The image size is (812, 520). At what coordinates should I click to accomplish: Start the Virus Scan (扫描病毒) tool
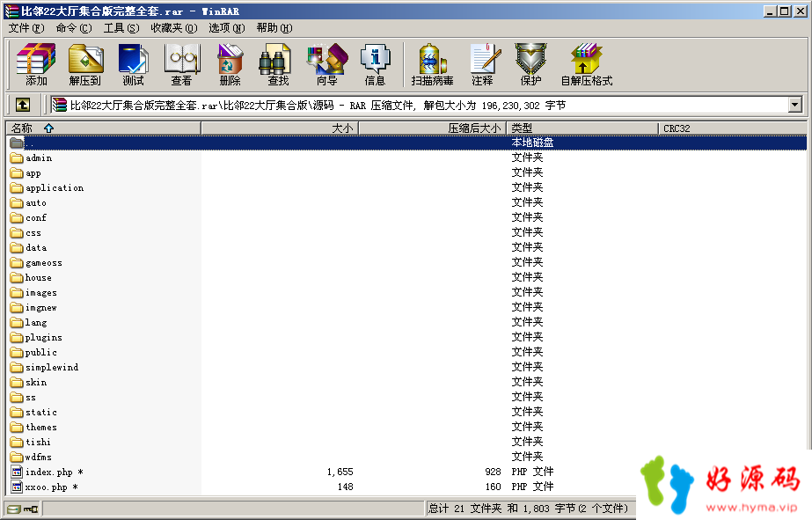pyautogui.click(x=433, y=64)
